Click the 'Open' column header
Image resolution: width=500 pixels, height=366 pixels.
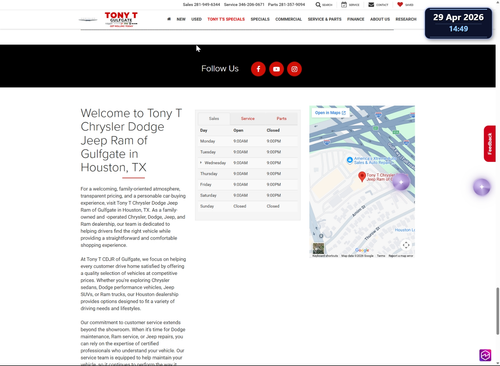click(x=238, y=130)
